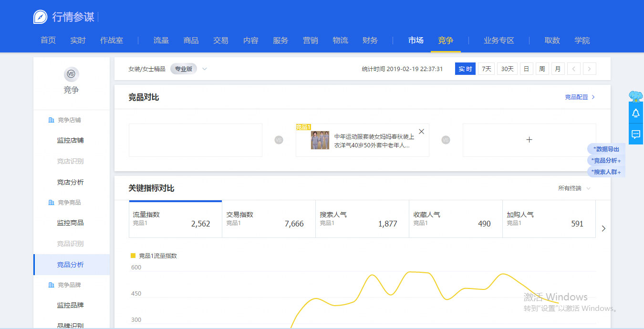644x329 pixels.
Task: Click the VS 竞争 icon in sidebar
Action: [x=71, y=74]
